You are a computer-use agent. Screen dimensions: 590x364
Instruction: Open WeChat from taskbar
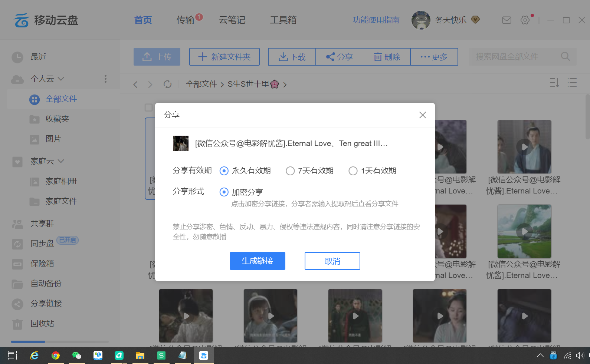click(x=77, y=356)
